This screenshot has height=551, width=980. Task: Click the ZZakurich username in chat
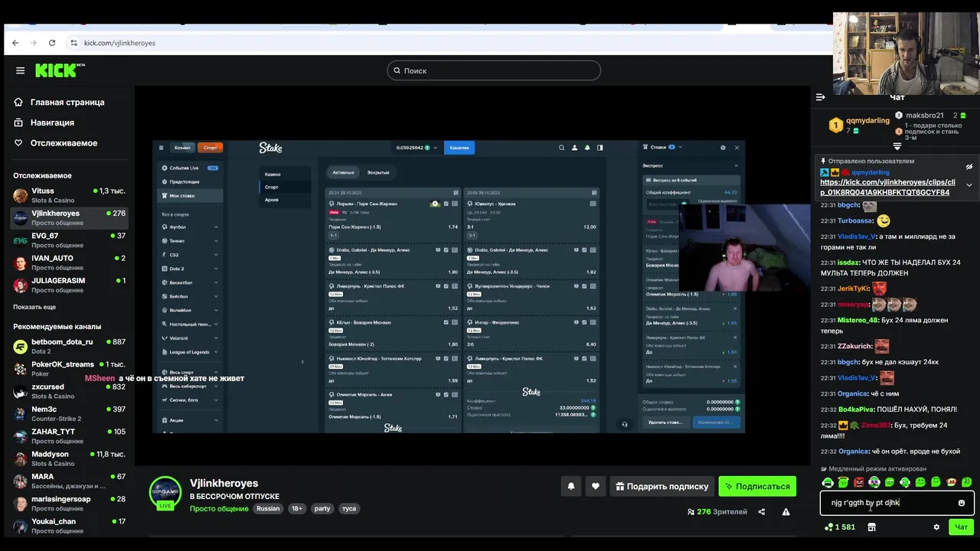[854, 346]
